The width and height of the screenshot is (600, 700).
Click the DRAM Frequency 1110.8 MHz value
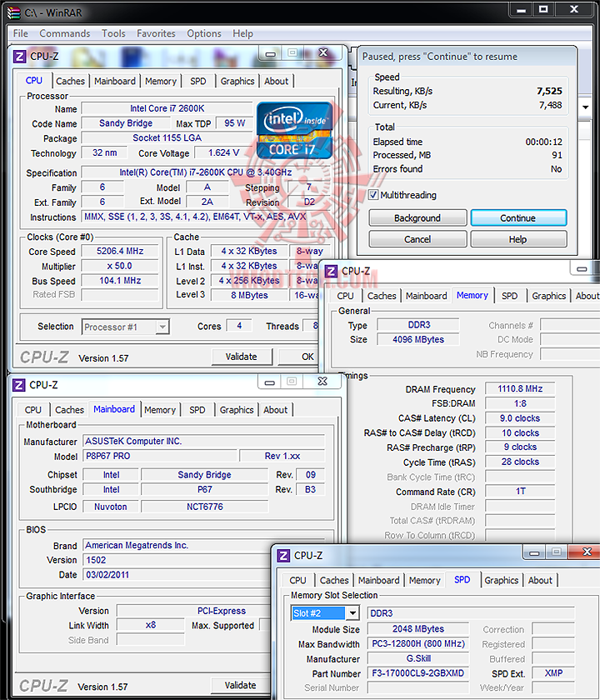[x=520, y=389]
